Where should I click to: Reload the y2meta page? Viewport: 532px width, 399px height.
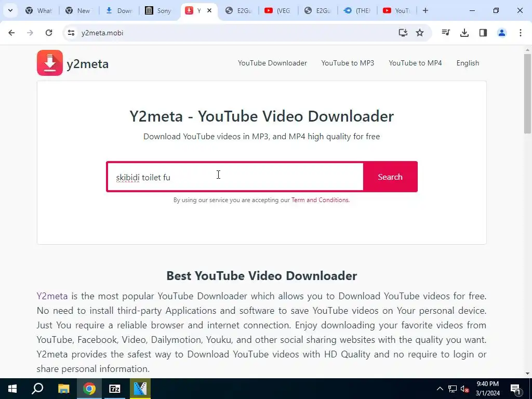[x=49, y=33]
